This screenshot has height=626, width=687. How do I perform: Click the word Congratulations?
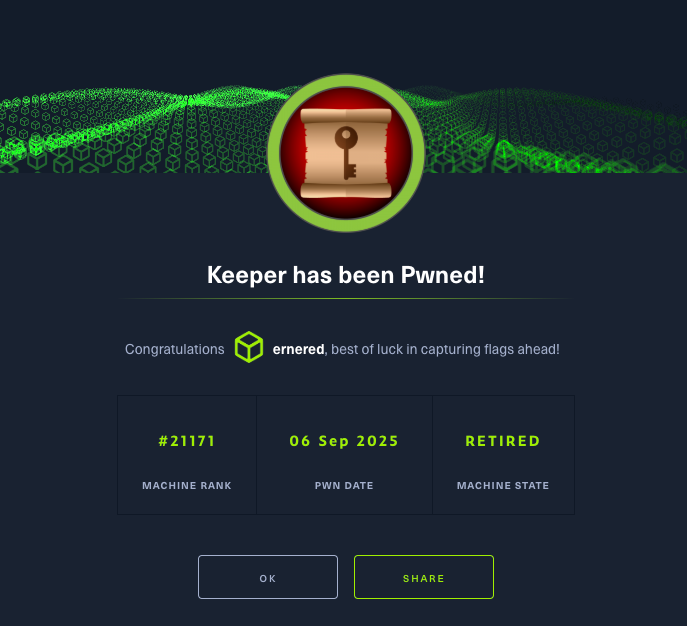(174, 349)
